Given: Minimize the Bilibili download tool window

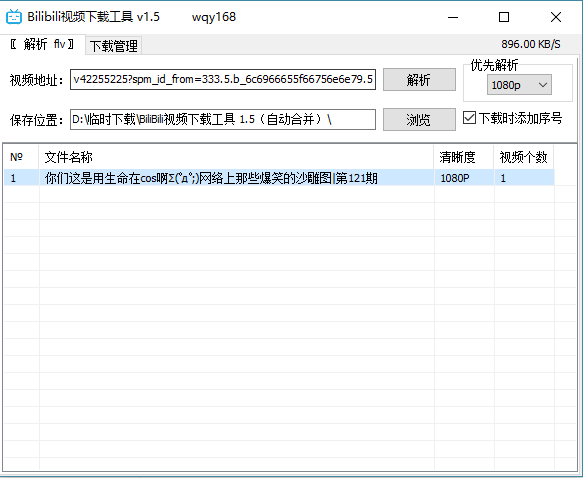Looking at the screenshot, I should pyautogui.click(x=453, y=17).
